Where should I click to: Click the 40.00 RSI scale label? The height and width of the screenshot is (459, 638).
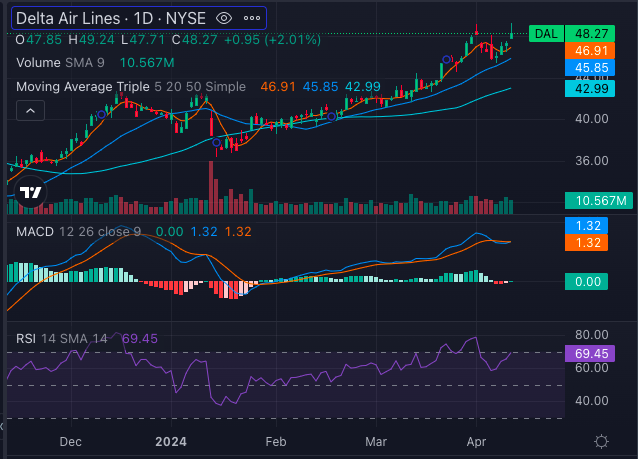tap(592, 401)
